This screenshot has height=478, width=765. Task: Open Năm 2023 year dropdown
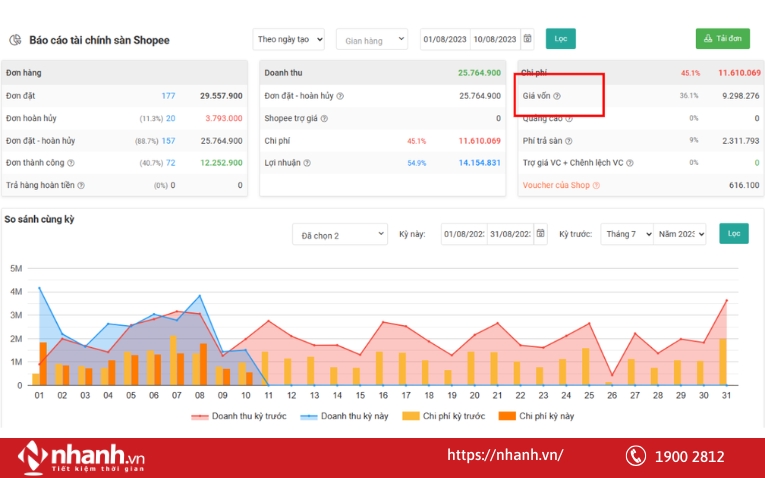pyautogui.click(x=680, y=234)
